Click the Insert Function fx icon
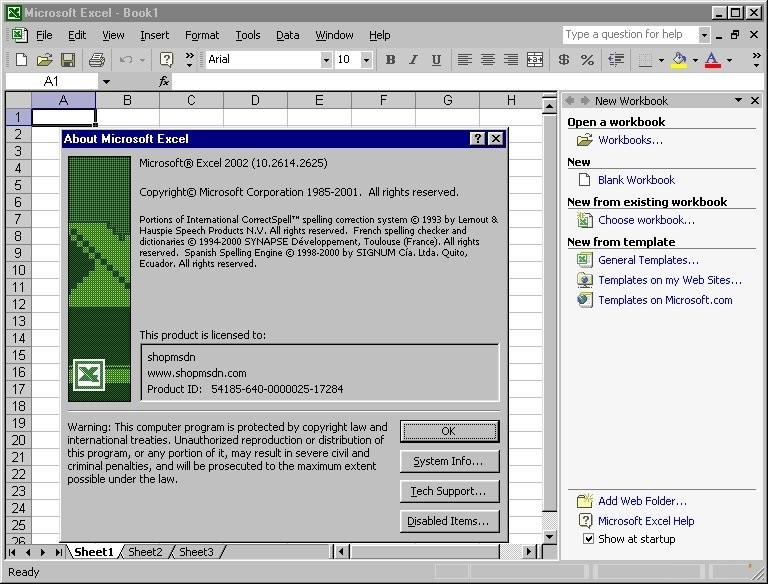Screen dimensions: 768x584 (164, 81)
